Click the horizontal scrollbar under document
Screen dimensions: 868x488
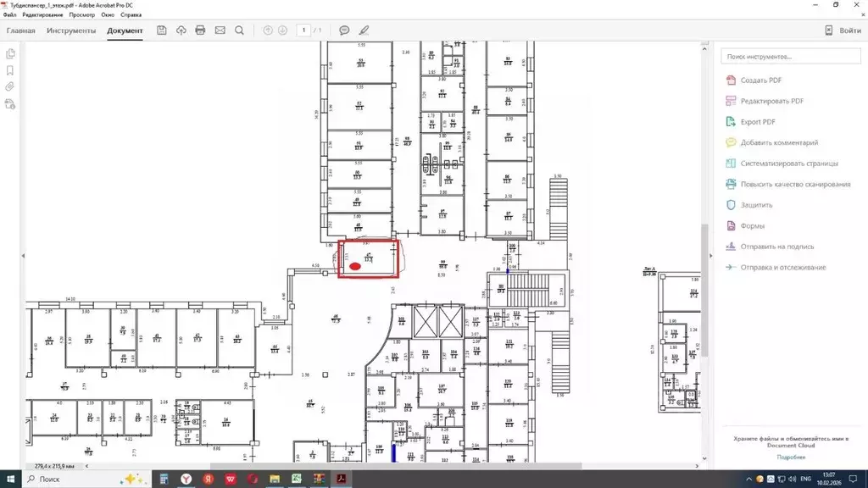click(396, 466)
